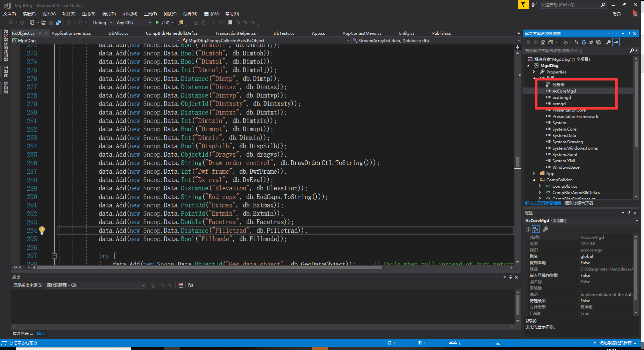The image size is (644, 350).
Task: Collapse the CompBuilder folder node
Action: click(x=534, y=180)
